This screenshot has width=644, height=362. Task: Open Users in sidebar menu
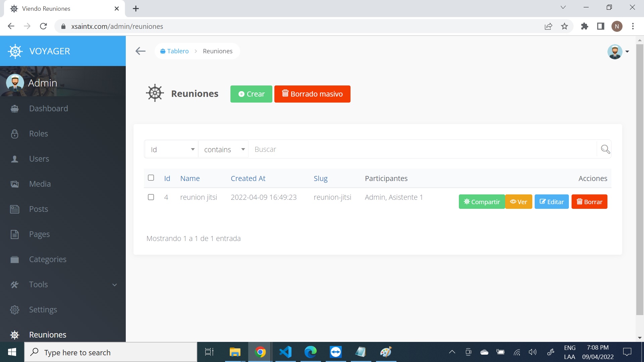click(39, 159)
